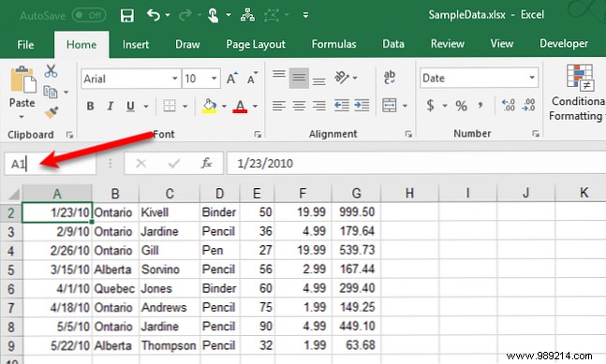Click the Cut scissors icon
This screenshot has height=364, width=606.
pos(51,71)
